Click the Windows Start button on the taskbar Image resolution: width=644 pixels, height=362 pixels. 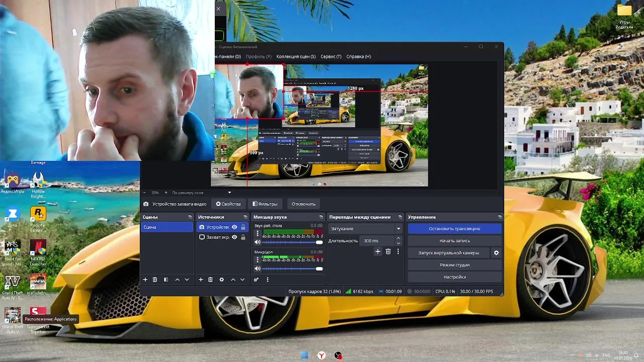point(304,355)
